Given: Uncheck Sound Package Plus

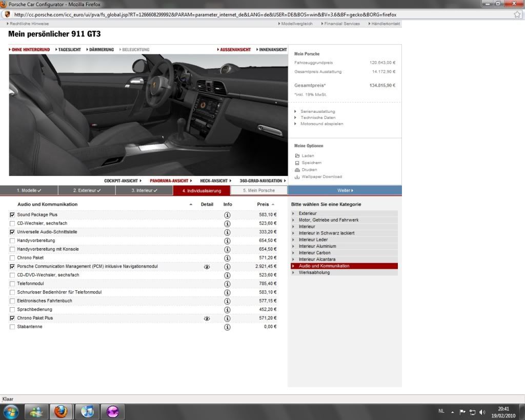Looking at the screenshot, I should click(12, 215).
